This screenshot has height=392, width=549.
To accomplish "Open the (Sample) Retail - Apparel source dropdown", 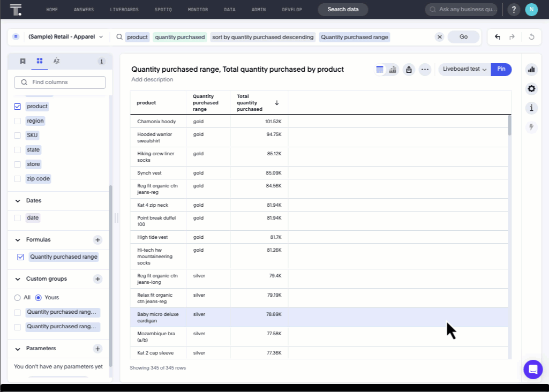I will (x=64, y=37).
